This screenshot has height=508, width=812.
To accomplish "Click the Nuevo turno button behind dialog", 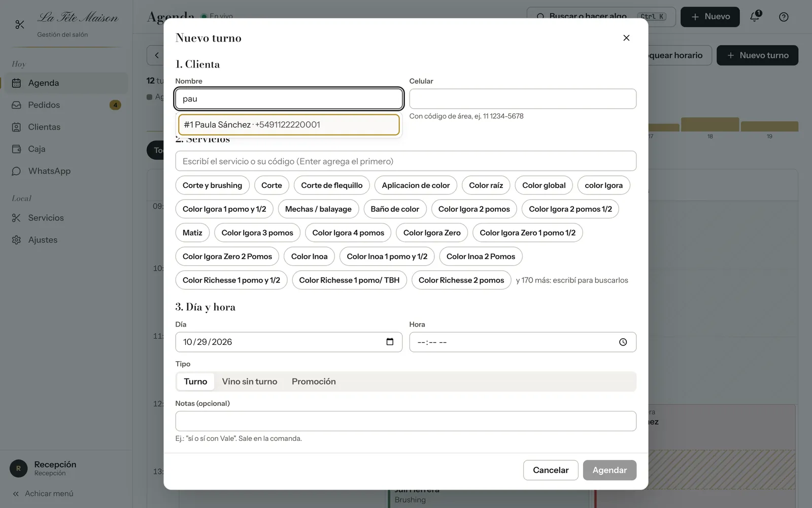I will 757,55.
